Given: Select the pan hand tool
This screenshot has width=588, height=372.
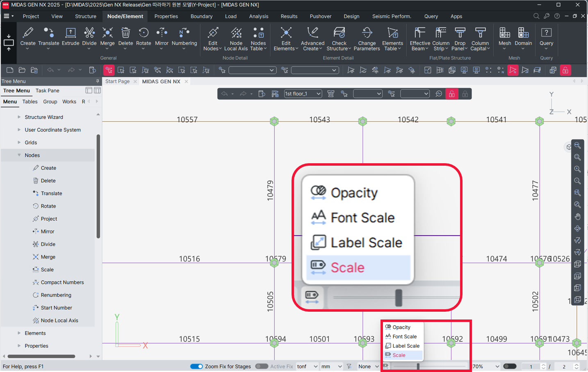Looking at the screenshot, I should point(577,217).
